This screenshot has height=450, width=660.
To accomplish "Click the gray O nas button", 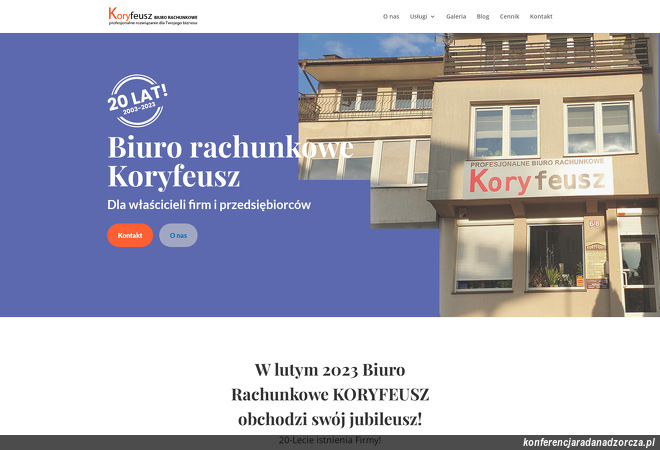I will tap(178, 235).
